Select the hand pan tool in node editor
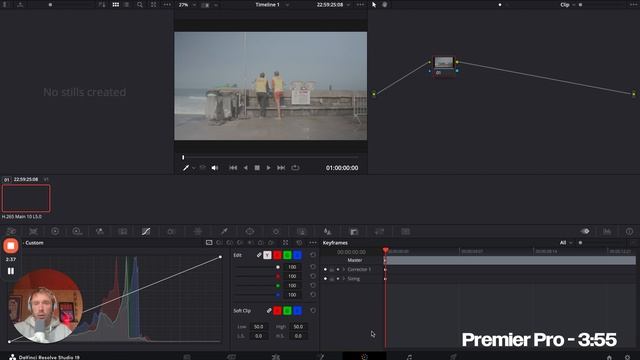Image resolution: width=640 pixels, height=360 pixels. pyautogui.click(x=385, y=4)
